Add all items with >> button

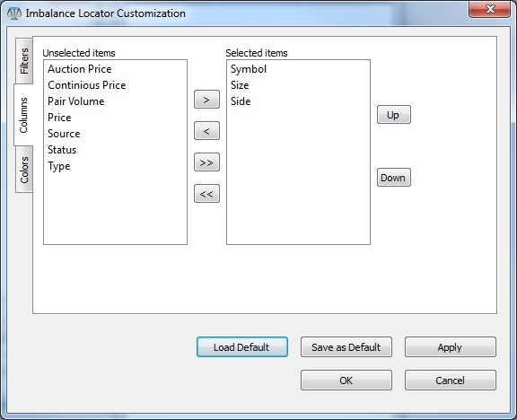[206, 162]
